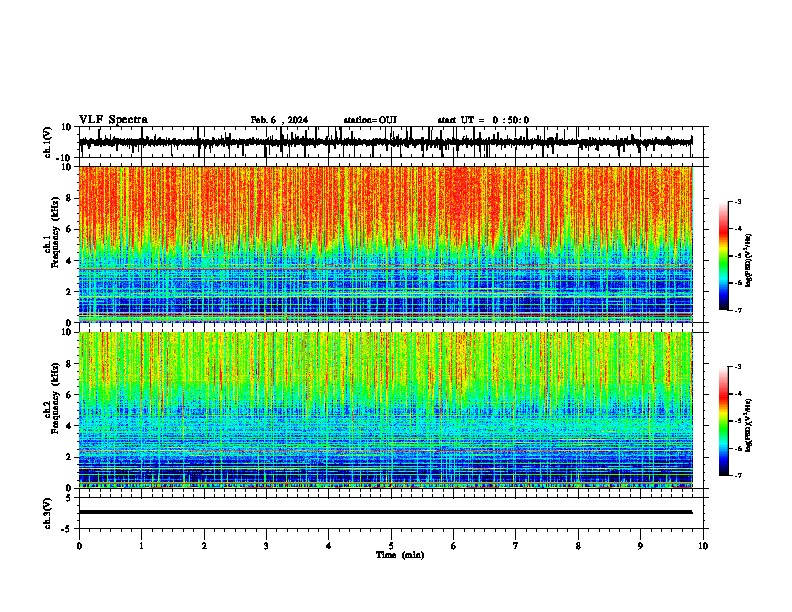
Task: Click tick '0' on the Time axis
Action: (x=79, y=546)
